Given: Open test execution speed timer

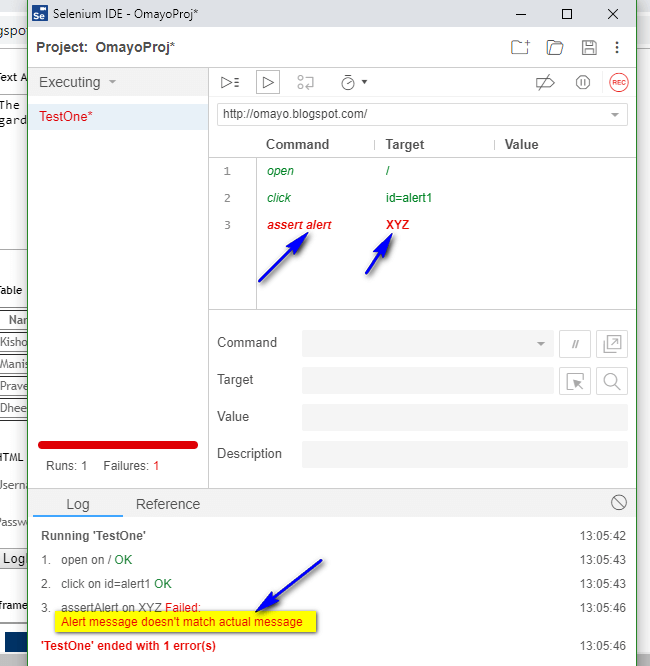Looking at the screenshot, I should pos(348,82).
